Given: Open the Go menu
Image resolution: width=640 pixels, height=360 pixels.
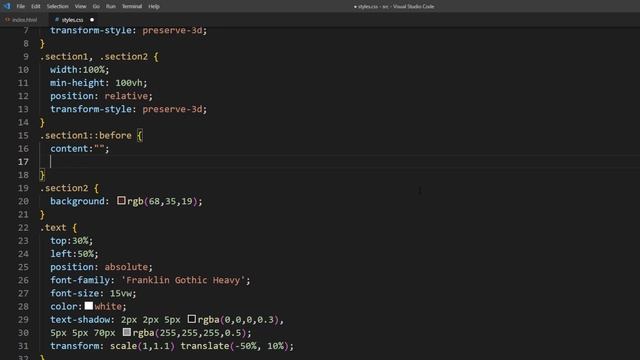Looking at the screenshot, I should coord(96,7).
